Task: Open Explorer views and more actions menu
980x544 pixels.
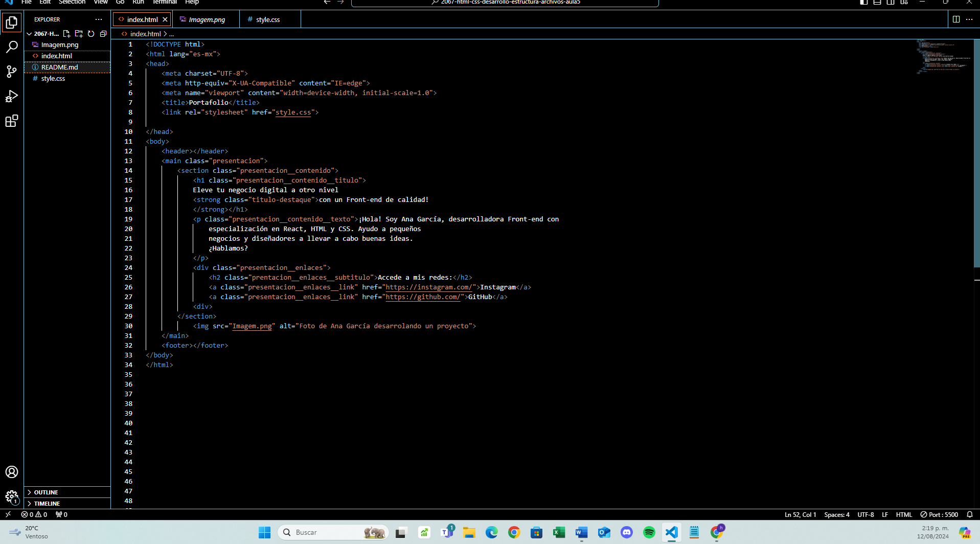Action: tap(99, 19)
